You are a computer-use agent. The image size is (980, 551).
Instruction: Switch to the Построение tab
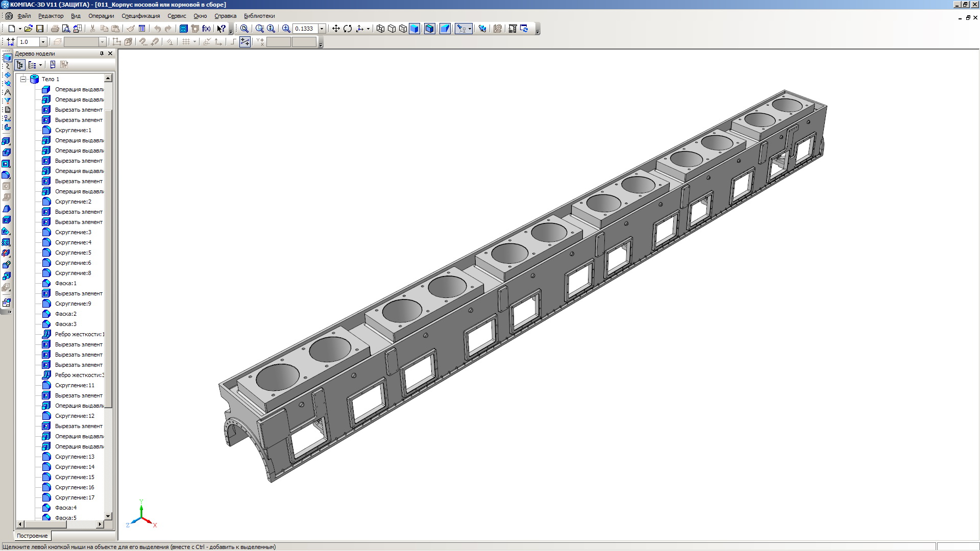point(32,536)
